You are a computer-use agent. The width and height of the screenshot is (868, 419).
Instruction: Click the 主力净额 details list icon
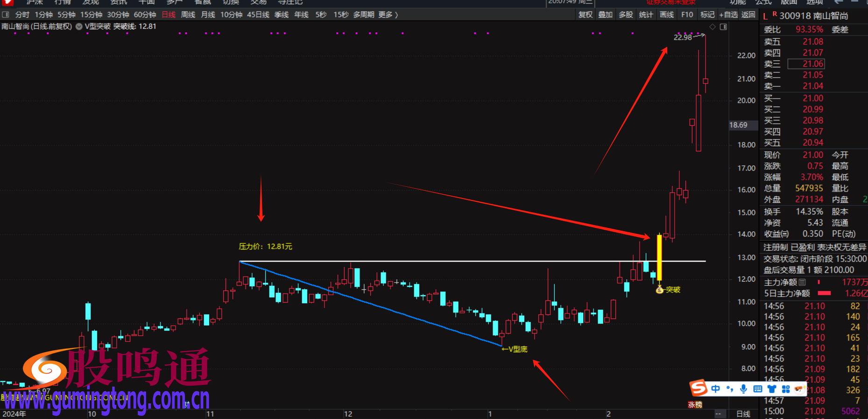click(802, 282)
